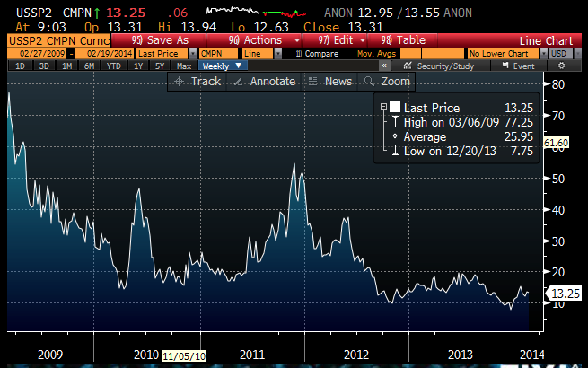Select the 1M time range

tap(67, 66)
